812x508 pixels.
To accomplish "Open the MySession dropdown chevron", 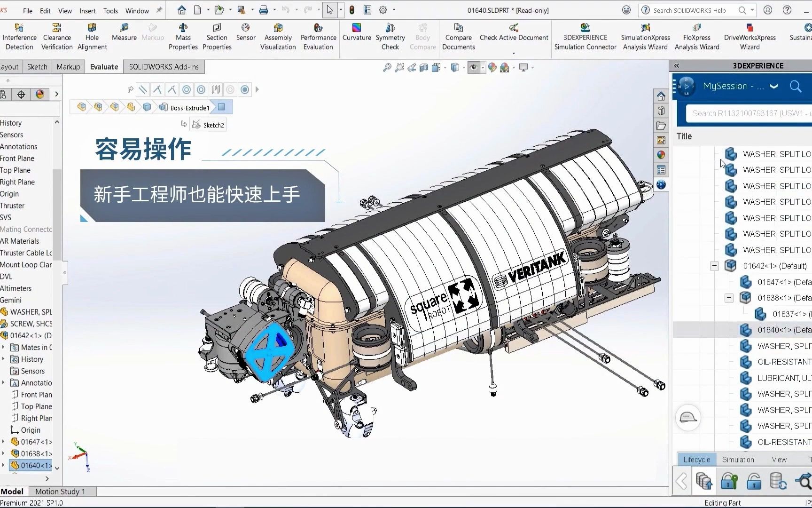I will coord(773,86).
